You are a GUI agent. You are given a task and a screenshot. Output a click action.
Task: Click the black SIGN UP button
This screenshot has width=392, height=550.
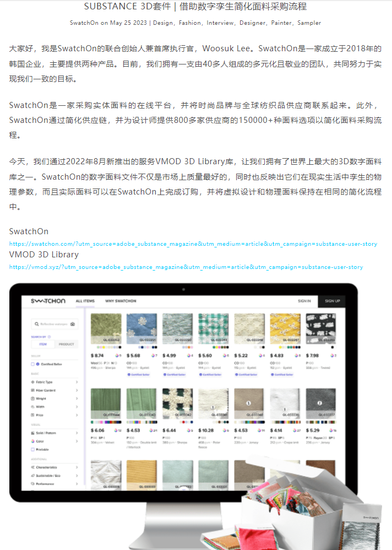(332, 301)
